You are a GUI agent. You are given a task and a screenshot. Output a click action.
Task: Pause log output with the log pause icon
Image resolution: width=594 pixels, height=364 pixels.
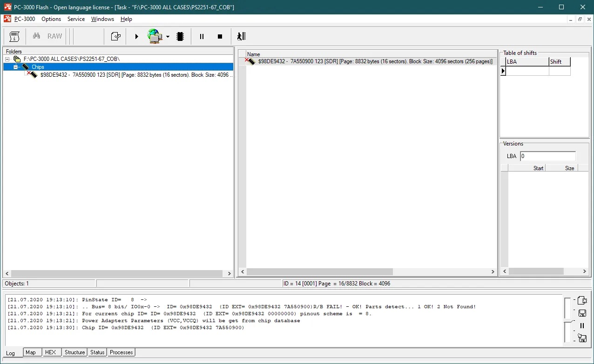point(582,326)
